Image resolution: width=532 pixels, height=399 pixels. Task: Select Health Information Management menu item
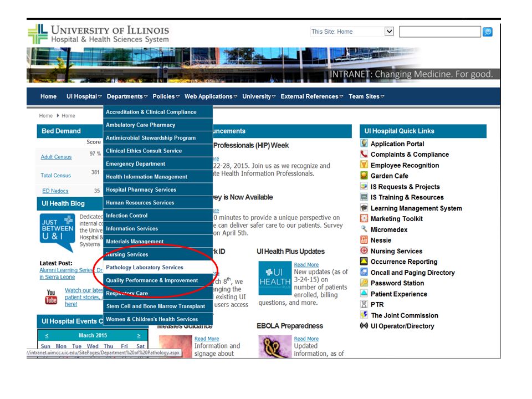[x=158, y=176]
